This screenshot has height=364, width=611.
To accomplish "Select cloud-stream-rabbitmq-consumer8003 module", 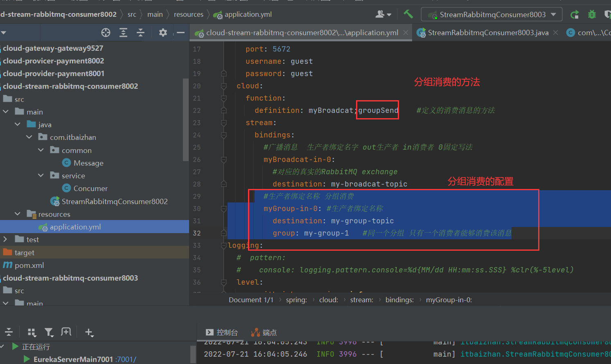I will [70, 278].
